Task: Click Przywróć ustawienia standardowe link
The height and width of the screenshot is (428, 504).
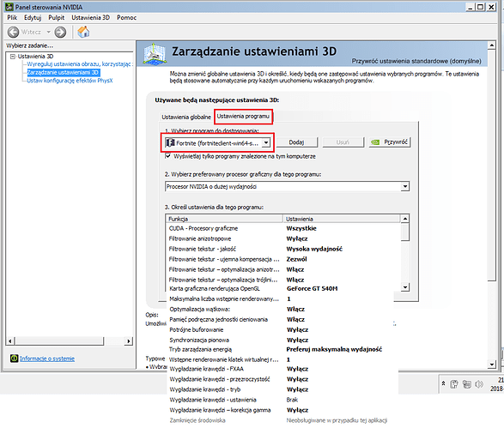Action: pos(416,61)
